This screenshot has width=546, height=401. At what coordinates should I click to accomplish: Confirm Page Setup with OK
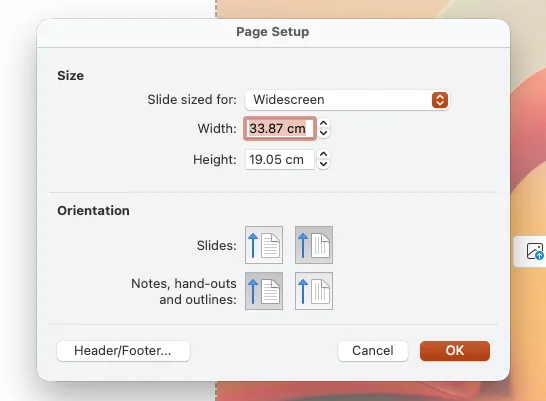(x=455, y=351)
